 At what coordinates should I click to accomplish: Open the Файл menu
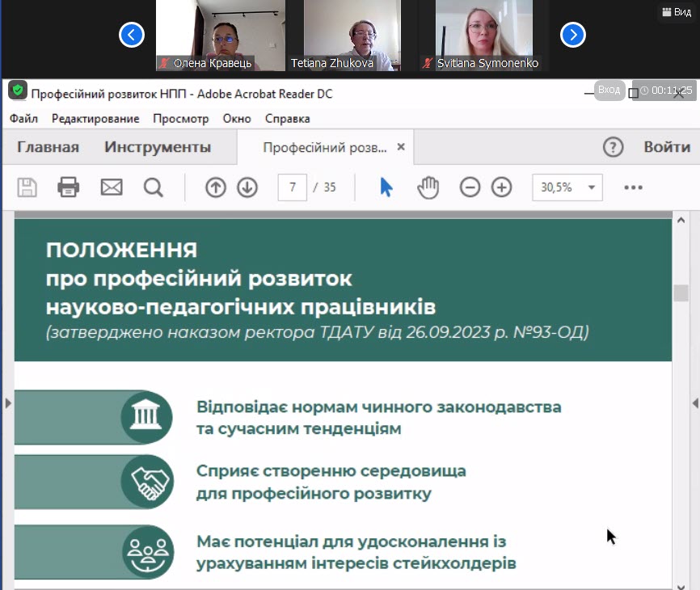23,119
